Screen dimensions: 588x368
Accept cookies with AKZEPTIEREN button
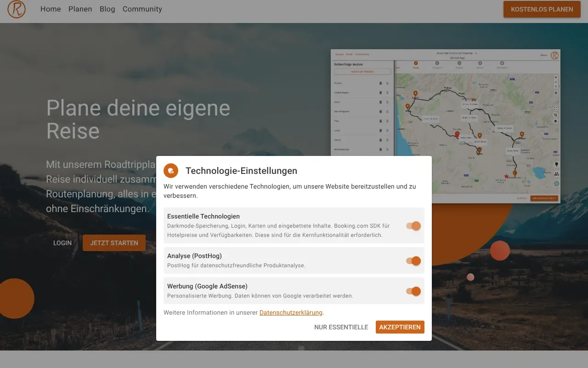click(x=400, y=327)
